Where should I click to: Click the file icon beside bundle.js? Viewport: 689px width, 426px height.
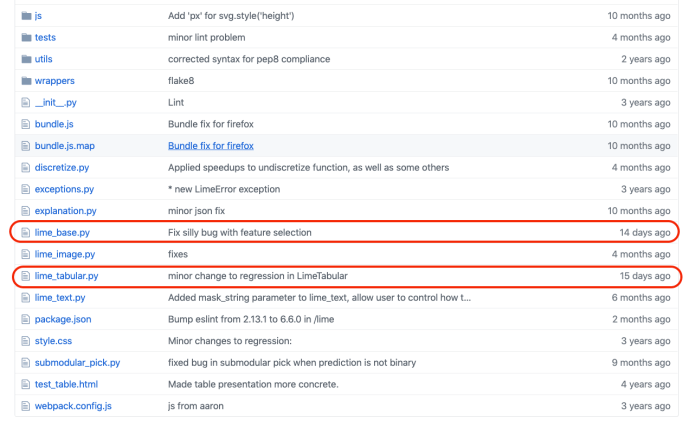26,124
